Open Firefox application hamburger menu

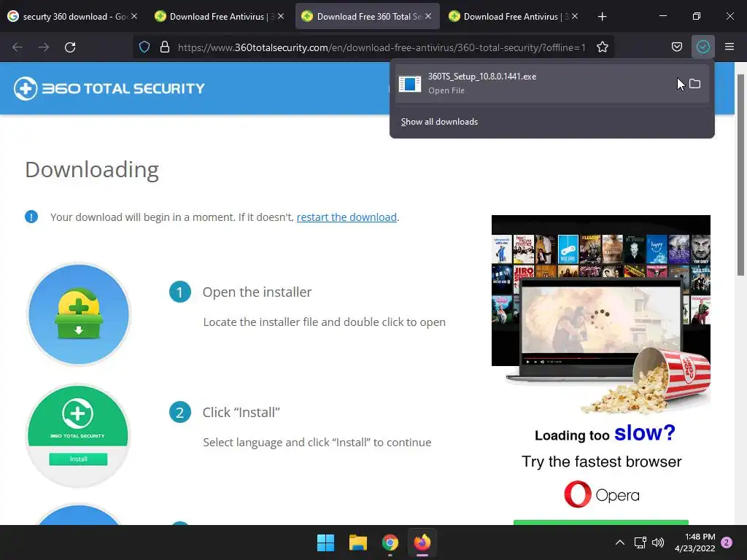(x=729, y=47)
